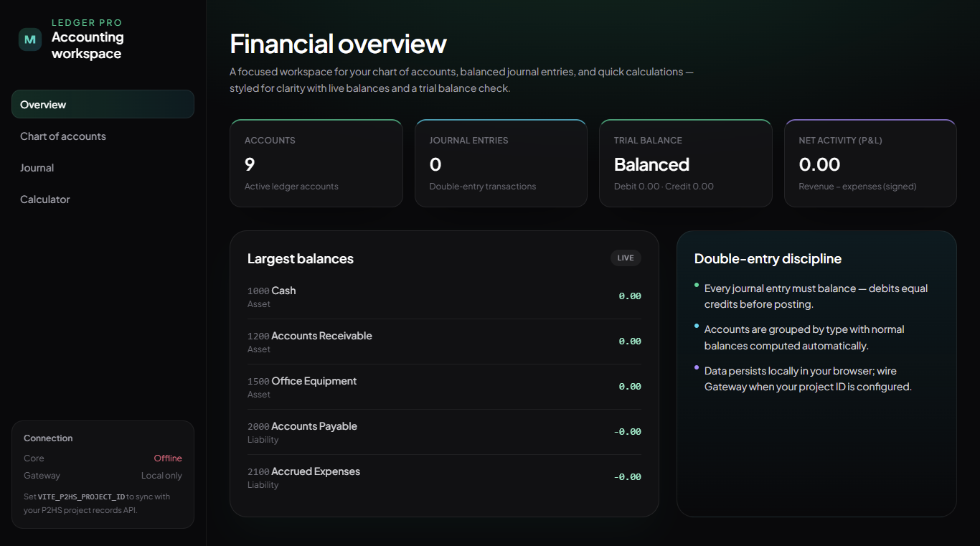Switch to the Calculator page
This screenshot has width=980, height=546.
tap(103, 199)
